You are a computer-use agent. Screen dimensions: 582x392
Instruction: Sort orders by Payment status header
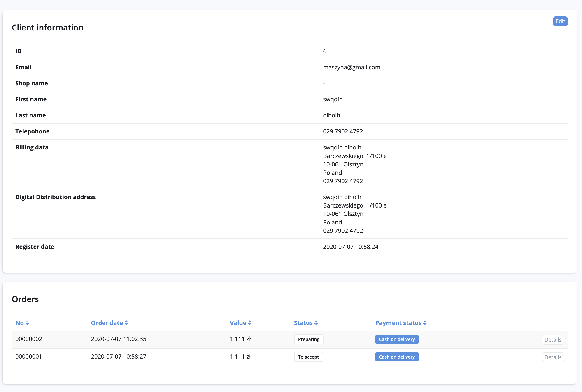398,323
